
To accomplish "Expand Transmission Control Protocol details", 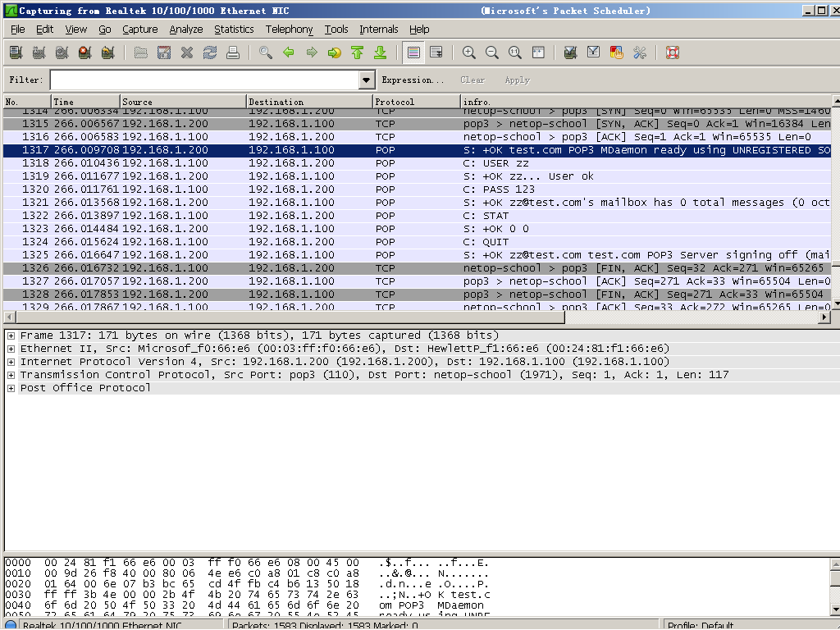I will coord(11,375).
